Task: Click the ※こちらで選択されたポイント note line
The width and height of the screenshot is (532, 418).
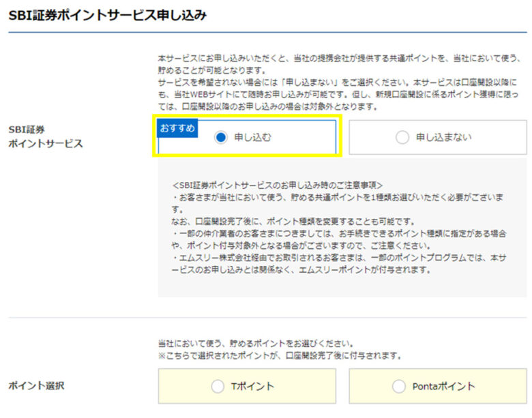Action: pos(280,355)
